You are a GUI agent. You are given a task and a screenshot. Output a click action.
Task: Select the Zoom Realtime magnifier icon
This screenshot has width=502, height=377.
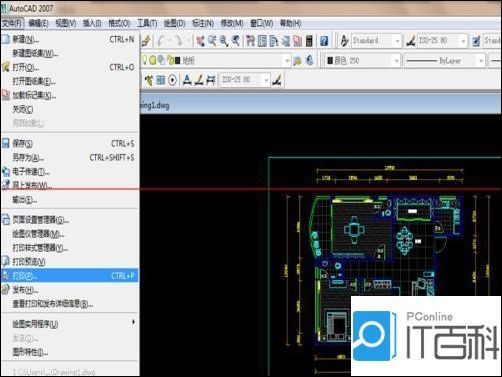point(212,41)
